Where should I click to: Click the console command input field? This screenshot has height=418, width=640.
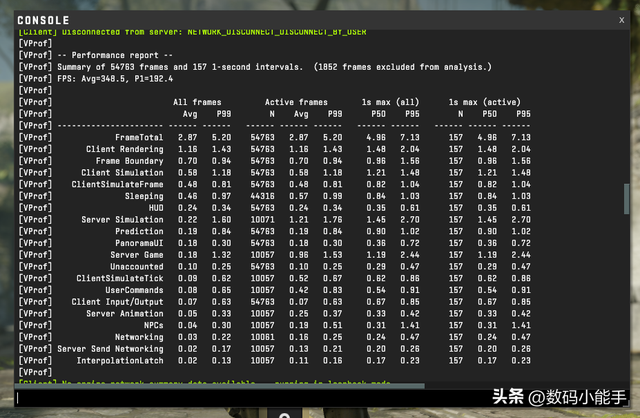point(253,398)
